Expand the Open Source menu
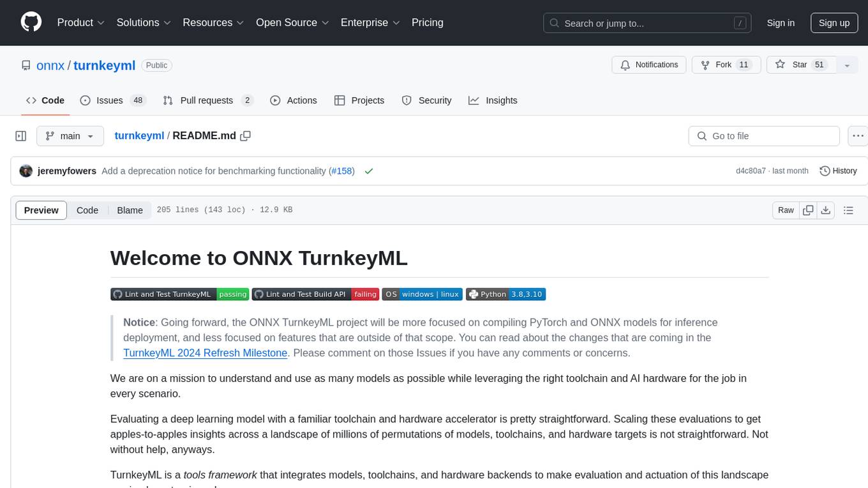 point(292,22)
